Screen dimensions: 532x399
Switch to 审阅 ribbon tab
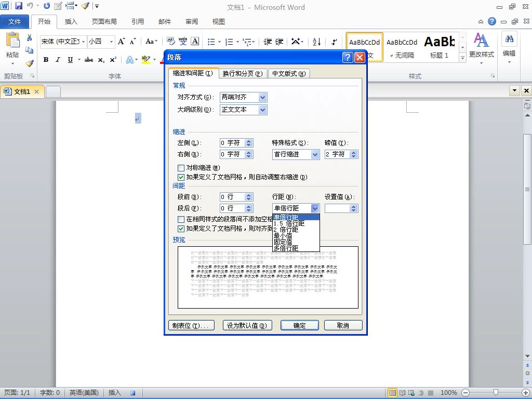(192, 22)
